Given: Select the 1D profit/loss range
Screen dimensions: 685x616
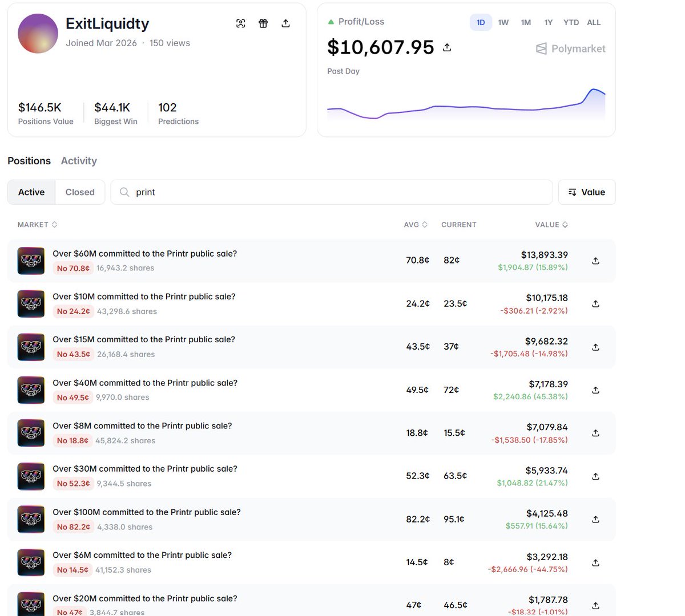Looking at the screenshot, I should tap(481, 22).
